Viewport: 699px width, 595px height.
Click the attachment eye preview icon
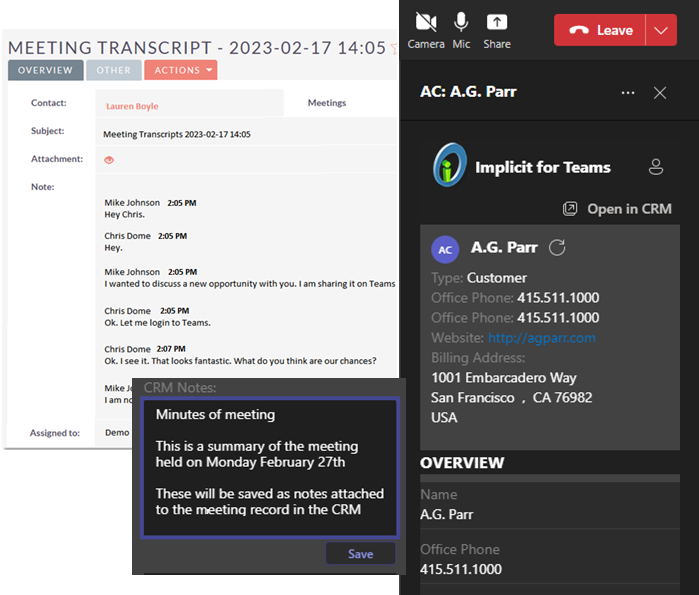[x=109, y=160]
